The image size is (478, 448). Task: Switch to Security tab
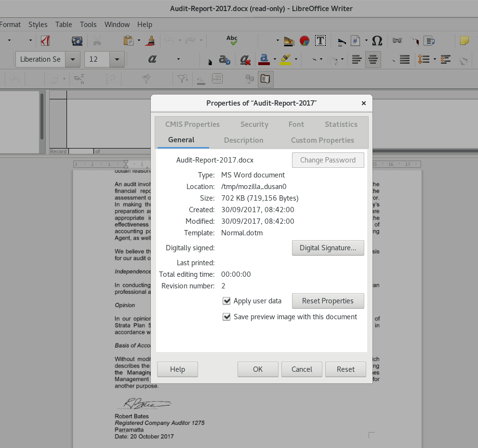tap(254, 124)
